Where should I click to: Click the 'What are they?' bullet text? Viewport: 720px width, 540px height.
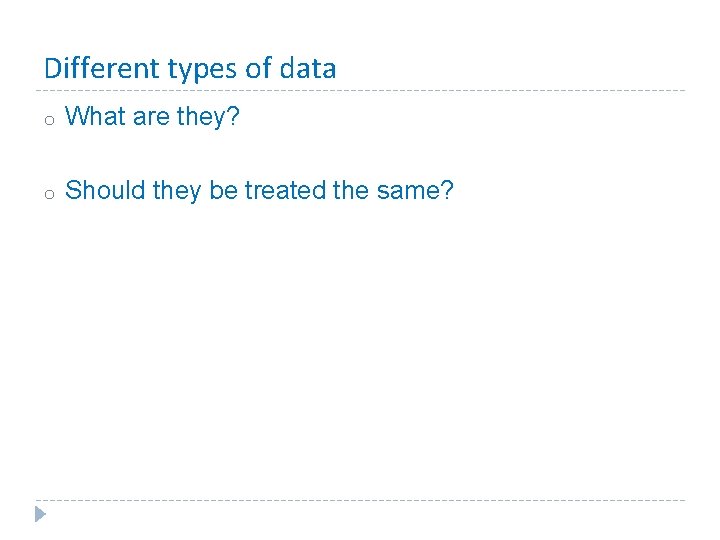(152, 117)
